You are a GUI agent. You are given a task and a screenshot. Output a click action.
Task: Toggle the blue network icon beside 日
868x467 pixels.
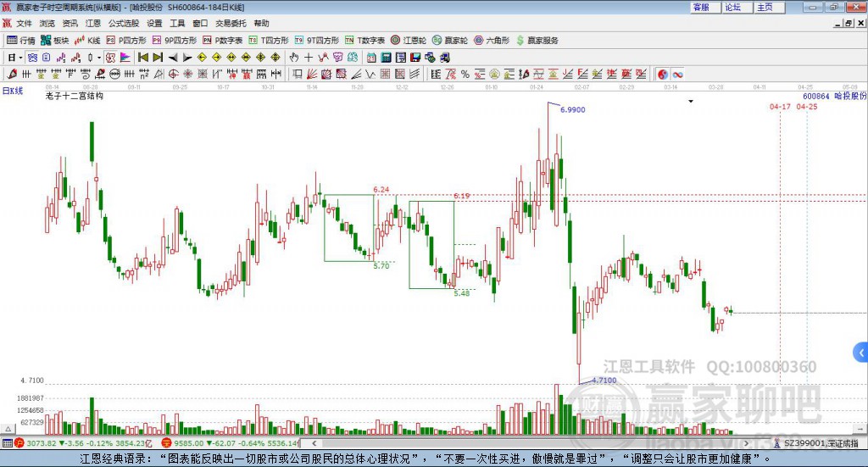coord(32,58)
